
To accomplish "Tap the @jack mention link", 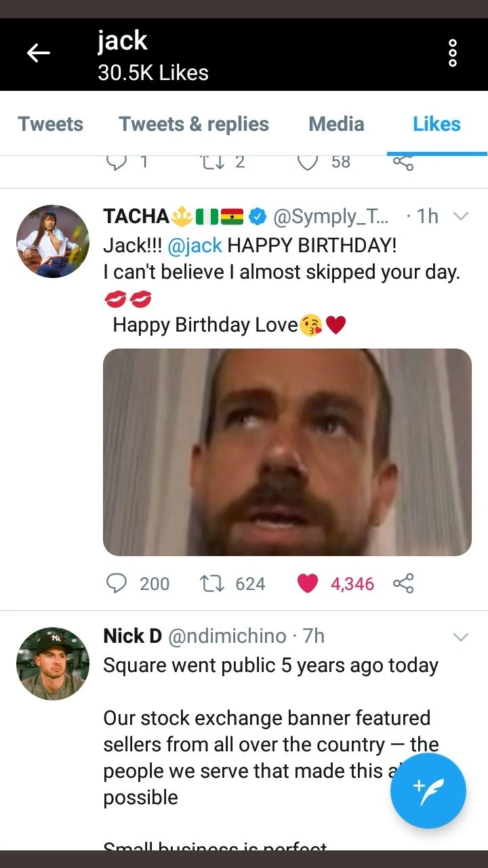I will (x=195, y=245).
